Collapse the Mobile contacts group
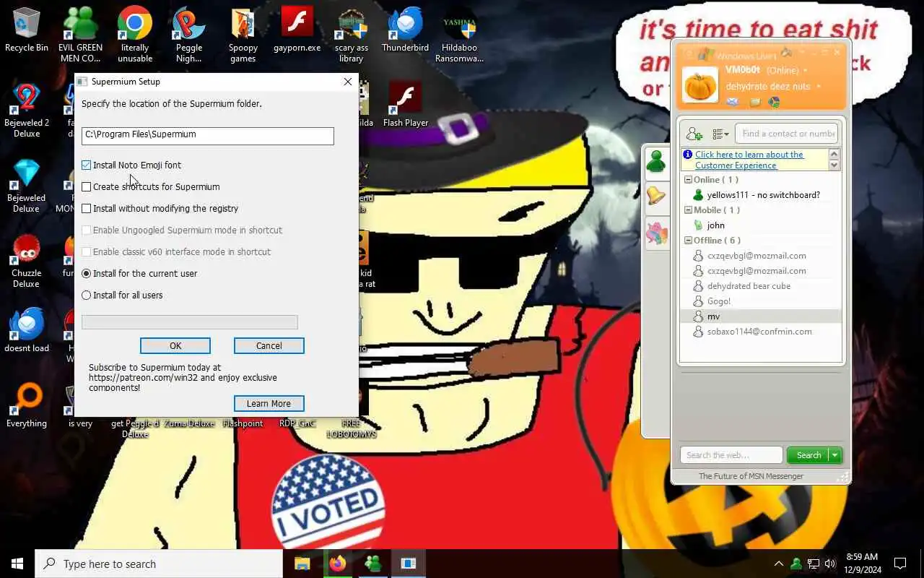This screenshot has height=578, width=924. (x=689, y=210)
